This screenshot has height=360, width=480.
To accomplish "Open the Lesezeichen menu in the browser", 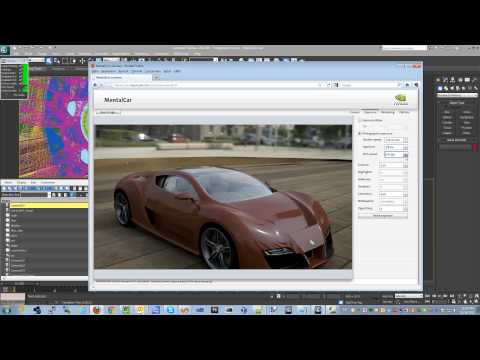I will [153, 71].
